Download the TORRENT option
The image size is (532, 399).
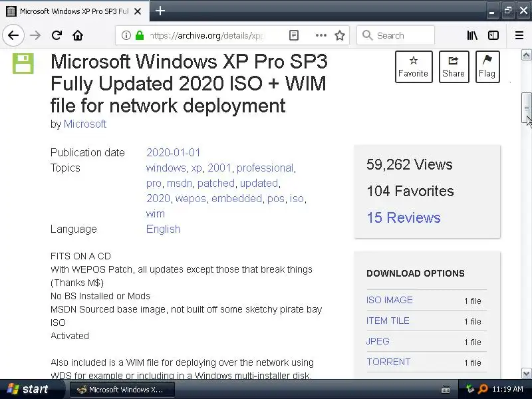coord(388,362)
